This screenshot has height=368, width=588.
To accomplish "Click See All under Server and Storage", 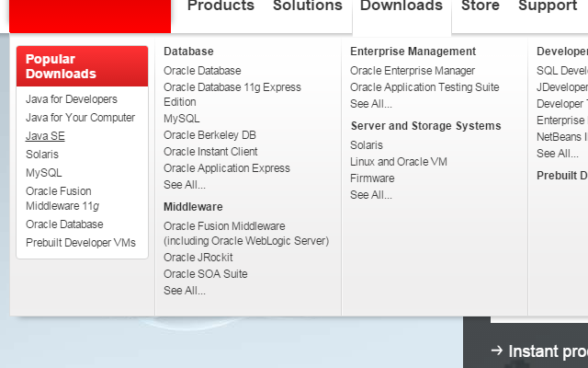I will 371,195.
